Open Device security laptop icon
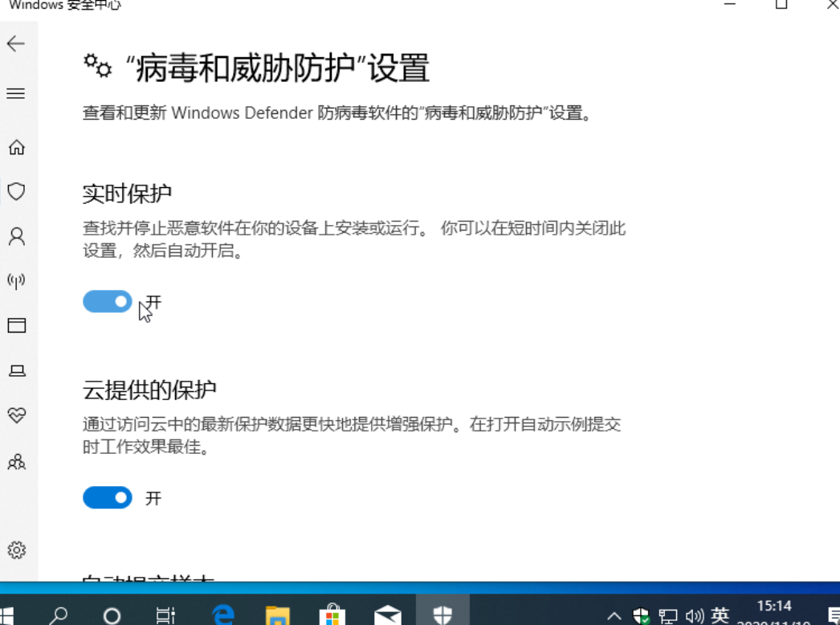 (x=17, y=370)
